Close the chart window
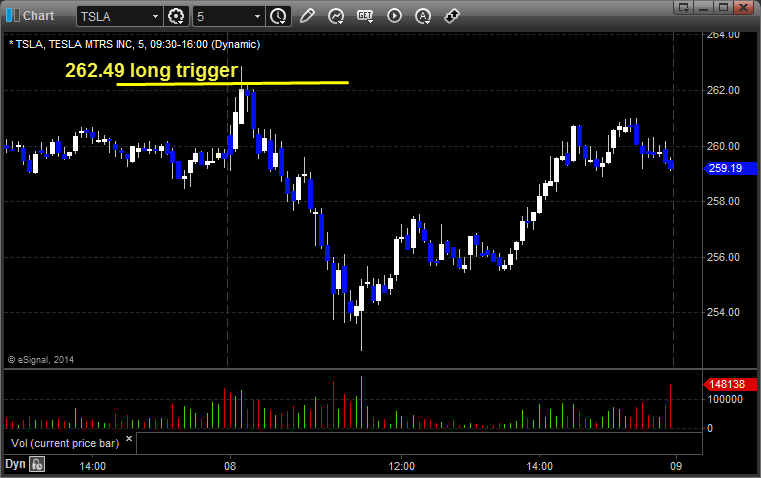The height and width of the screenshot is (478, 761). (743, 7)
